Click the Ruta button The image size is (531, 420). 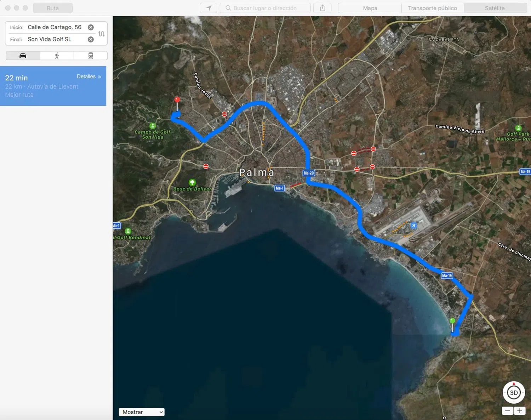point(53,8)
